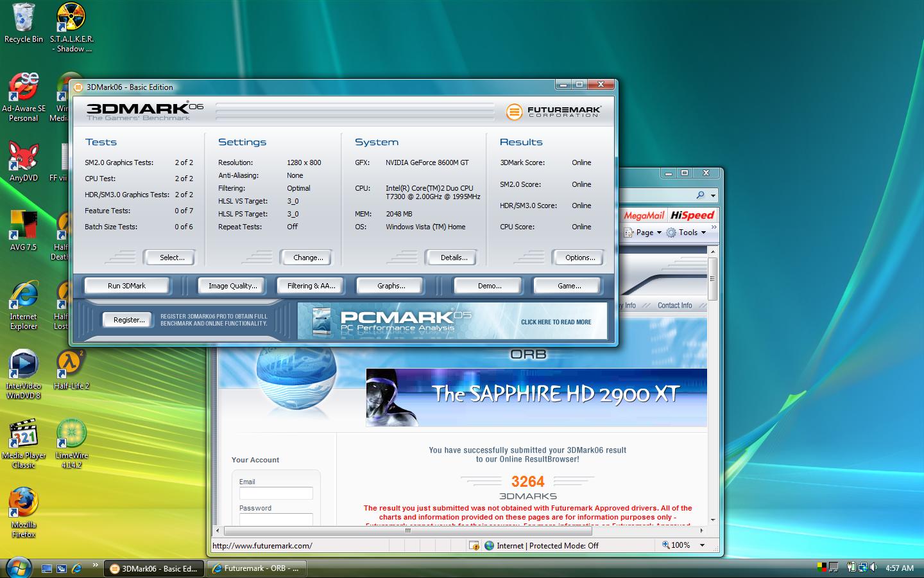Launch the Internet Explorer desktop shortcut
This screenshot has height=578, width=924.
(x=24, y=305)
